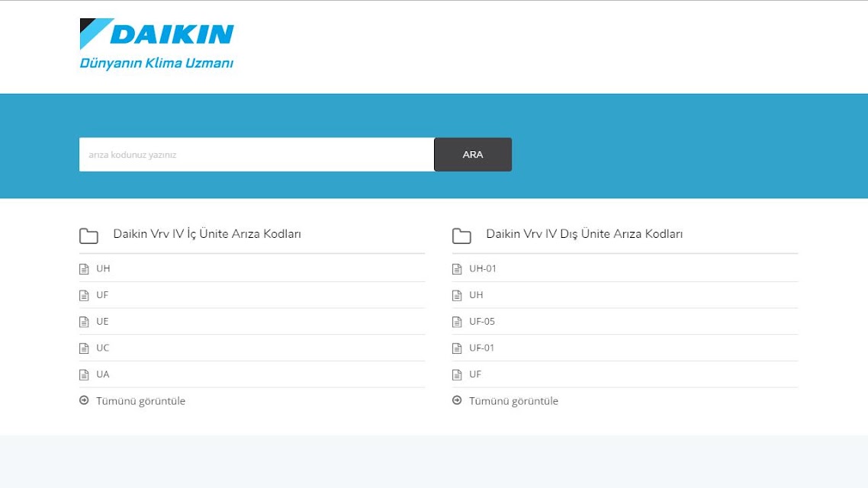The height and width of the screenshot is (488, 868).
Task: Open the UF-05 fault code
Action: (x=482, y=322)
